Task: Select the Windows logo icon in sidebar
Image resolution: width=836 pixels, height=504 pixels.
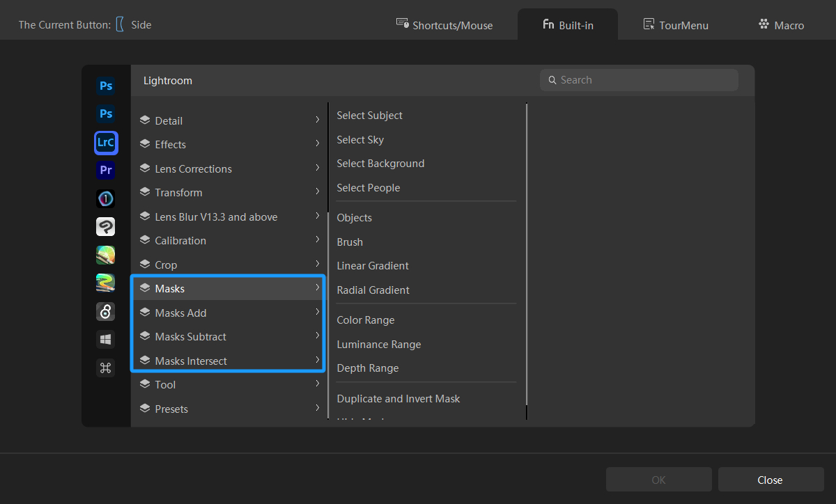Action: click(106, 340)
